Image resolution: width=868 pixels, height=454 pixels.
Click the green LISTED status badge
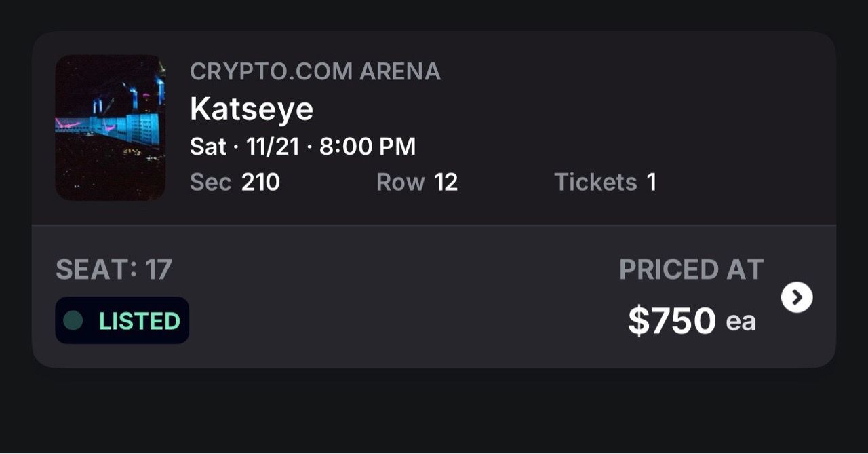(x=122, y=320)
